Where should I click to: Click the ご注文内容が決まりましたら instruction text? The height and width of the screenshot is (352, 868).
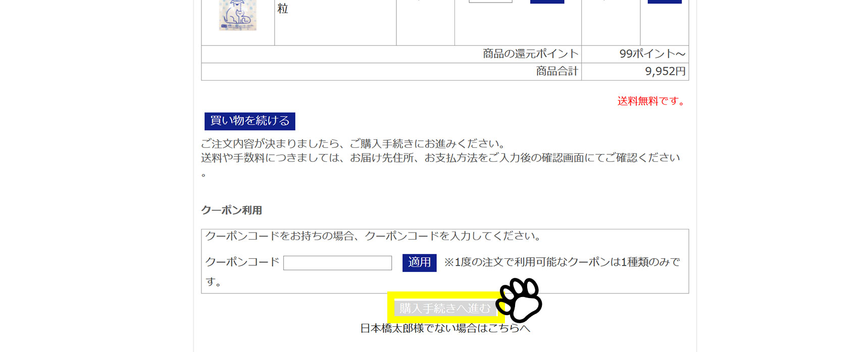[x=353, y=144]
